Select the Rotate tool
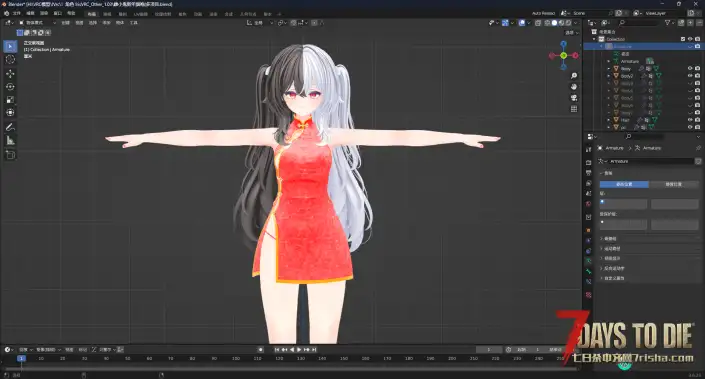 pyautogui.click(x=10, y=86)
